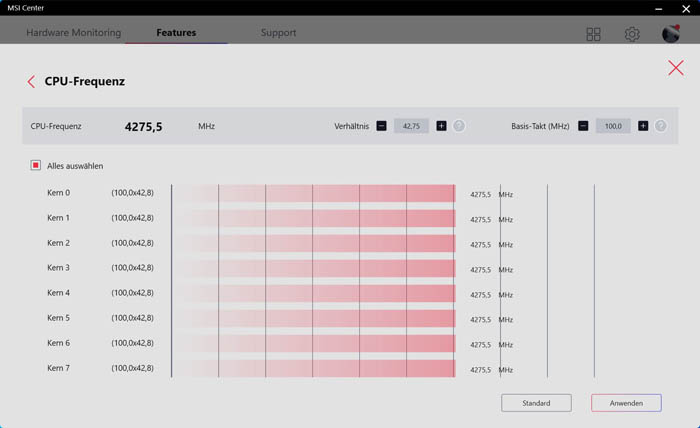Increase Basis-Takt with plus button
The image size is (700, 428).
tap(643, 126)
